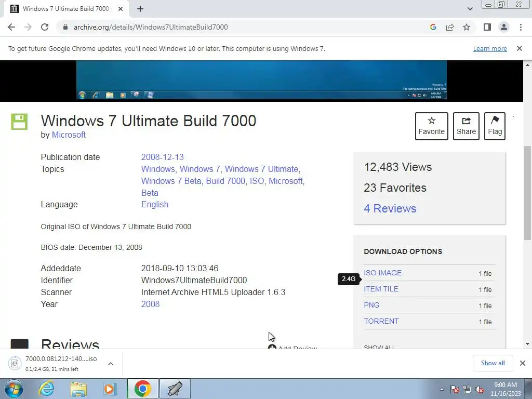Open the Action Center flag tray icon
This screenshot has width=532, height=399.
pyautogui.click(x=455, y=389)
